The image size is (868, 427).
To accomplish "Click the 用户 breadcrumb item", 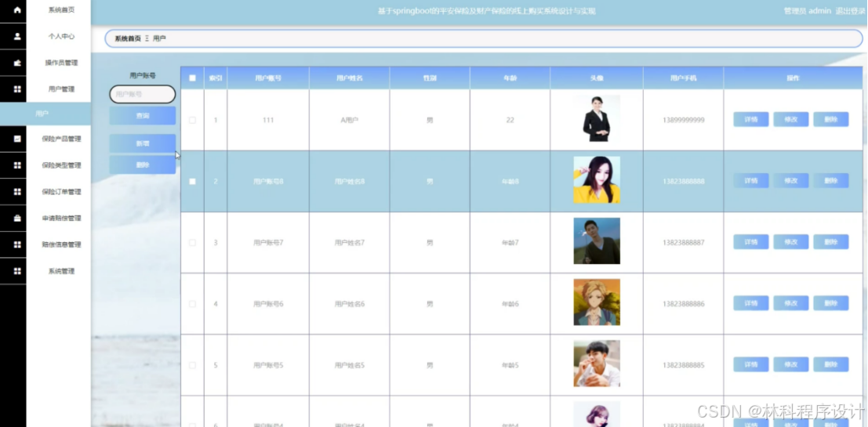I will pos(159,38).
